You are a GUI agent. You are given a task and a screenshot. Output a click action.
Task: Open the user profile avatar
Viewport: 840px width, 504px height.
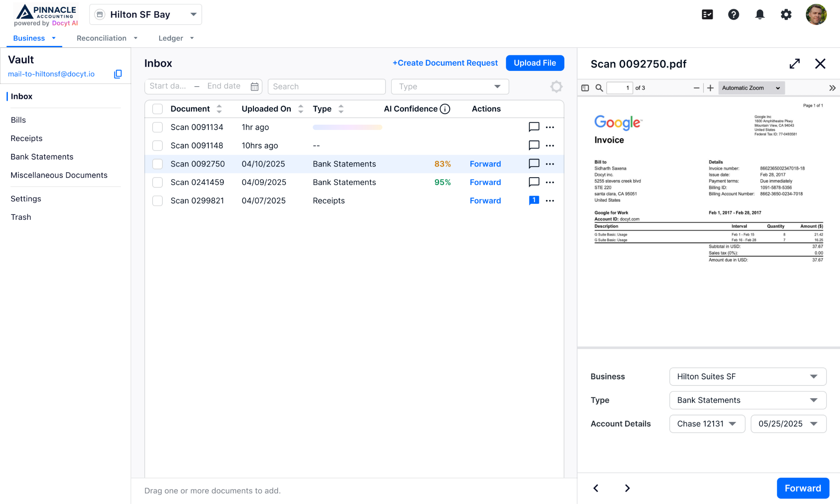(x=816, y=15)
